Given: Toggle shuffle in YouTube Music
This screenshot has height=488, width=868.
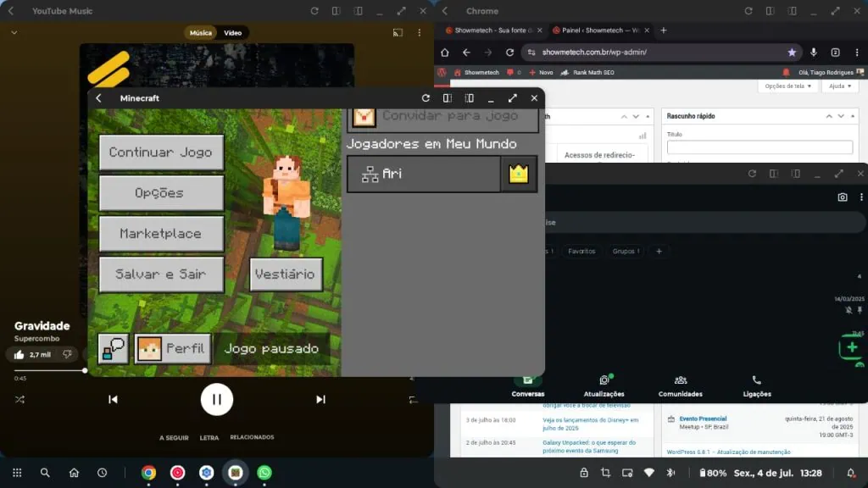Looking at the screenshot, I should coord(20,399).
